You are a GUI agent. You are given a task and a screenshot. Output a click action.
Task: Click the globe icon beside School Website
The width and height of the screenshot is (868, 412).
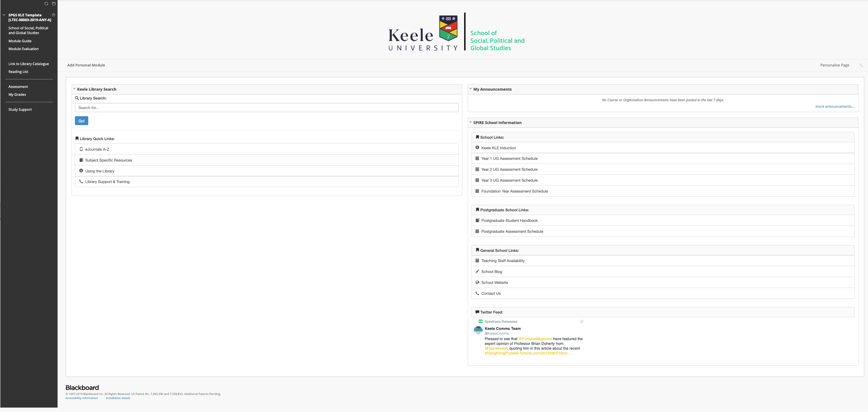[477, 282]
